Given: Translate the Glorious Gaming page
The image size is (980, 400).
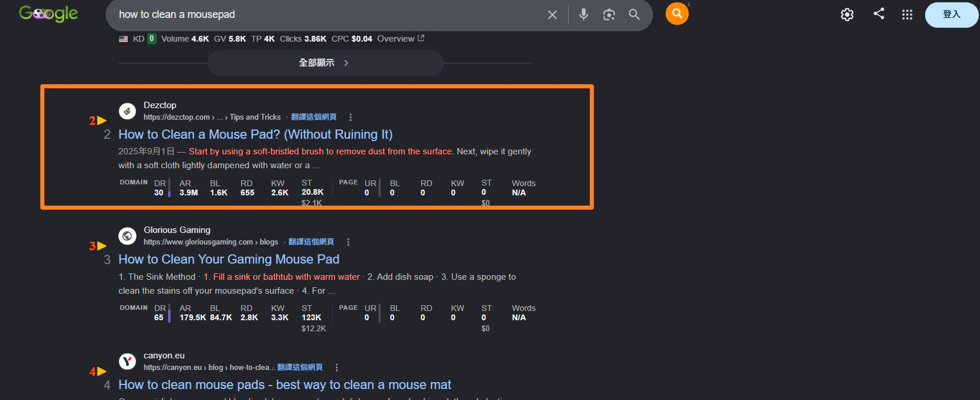Looking at the screenshot, I should click(x=311, y=242).
